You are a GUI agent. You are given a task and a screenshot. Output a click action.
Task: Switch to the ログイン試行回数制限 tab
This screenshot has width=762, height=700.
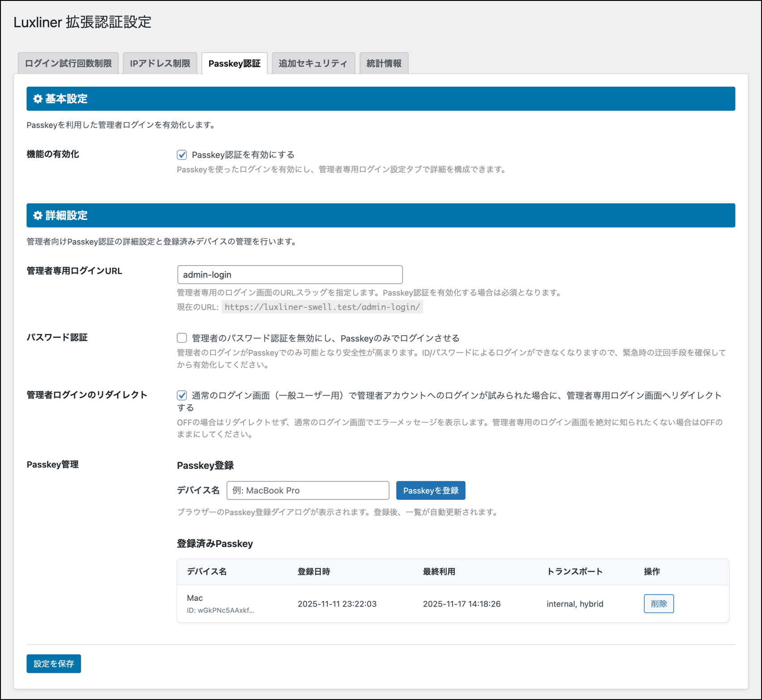pos(68,63)
